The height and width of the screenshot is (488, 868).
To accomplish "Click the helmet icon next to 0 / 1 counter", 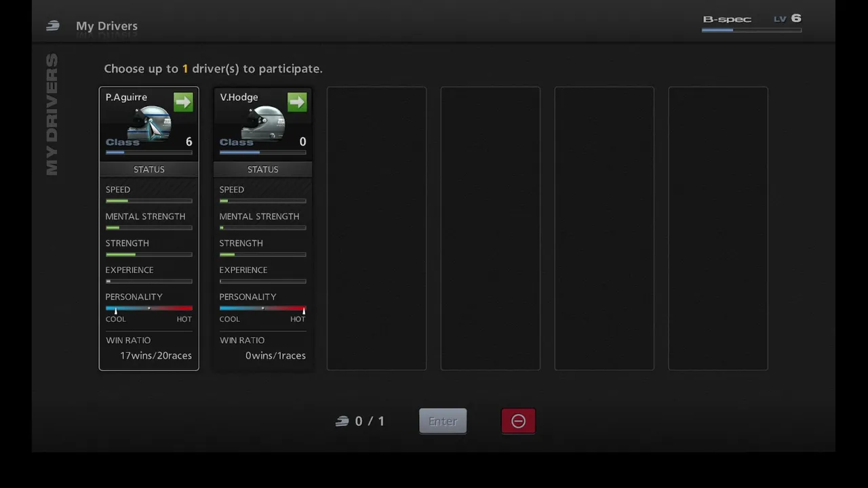I will pos(342,422).
